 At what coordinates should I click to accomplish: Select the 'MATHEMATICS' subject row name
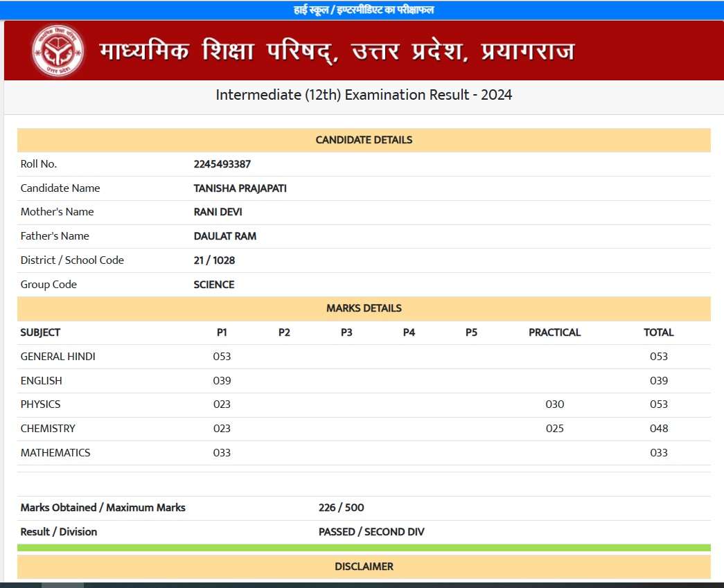[55, 453]
